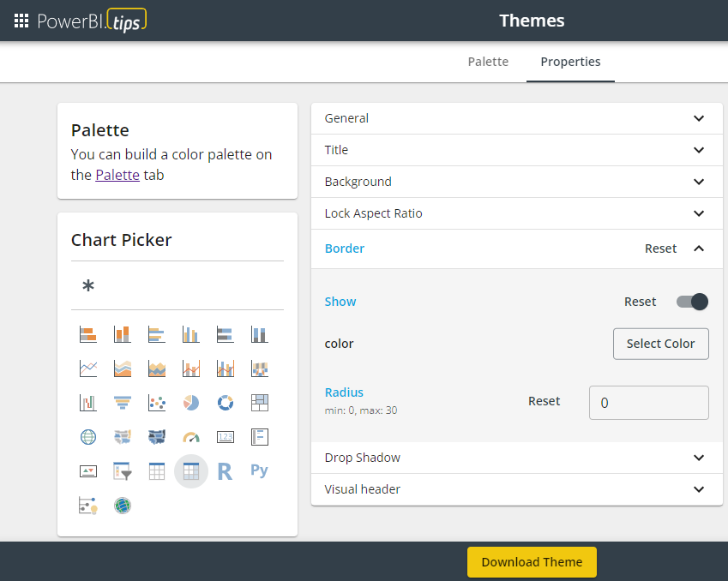Collapse the Border section chevron
Screen dimensions: 728x581
point(699,249)
